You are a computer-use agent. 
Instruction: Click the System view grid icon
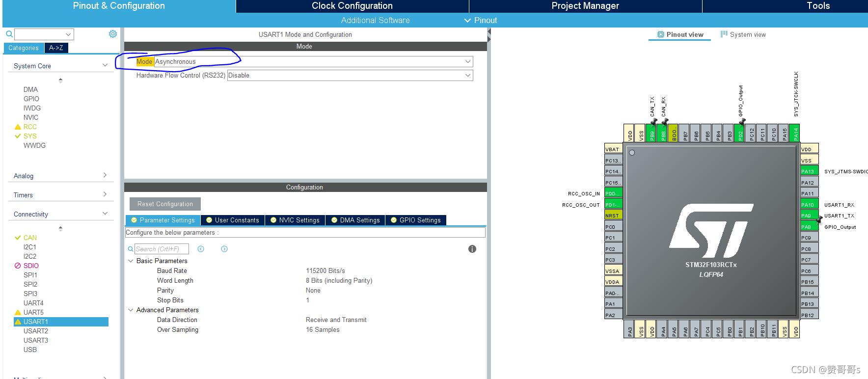coord(724,34)
